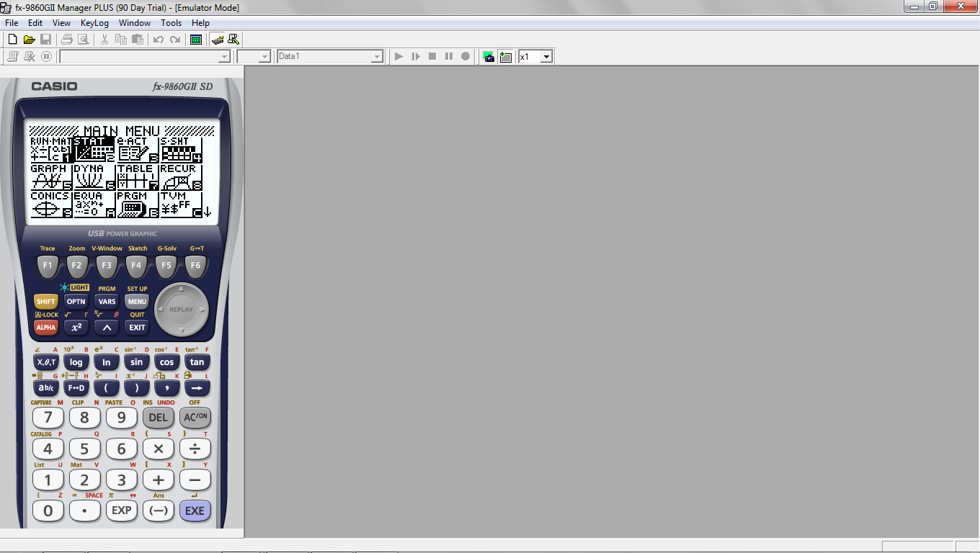Screen dimensions: 980x553
Task: Click the Undo arrow icon
Action: click(x=159, y=40)
